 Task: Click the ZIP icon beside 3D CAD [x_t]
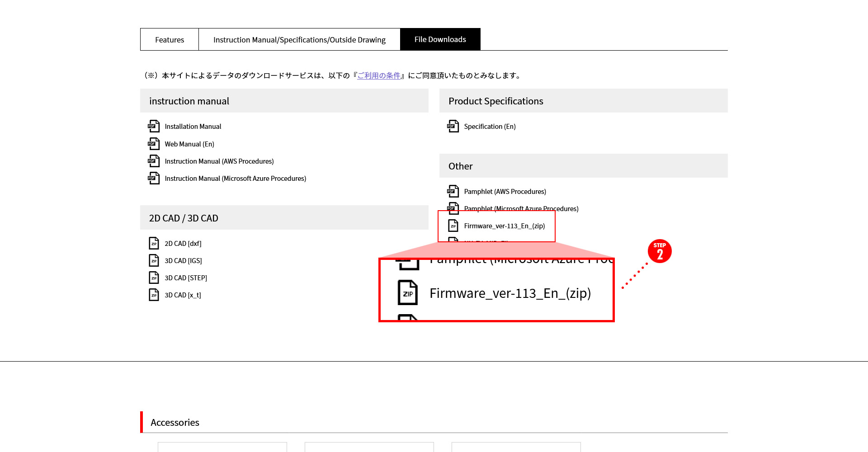point(154,295)
